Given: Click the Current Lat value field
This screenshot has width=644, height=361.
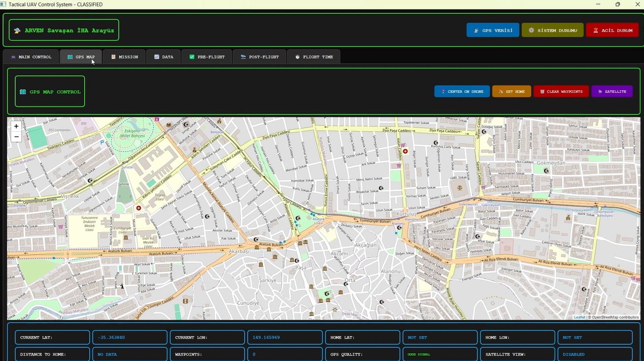Looking at the screenshot, I should pyautogui.click(x=129, y=338).
